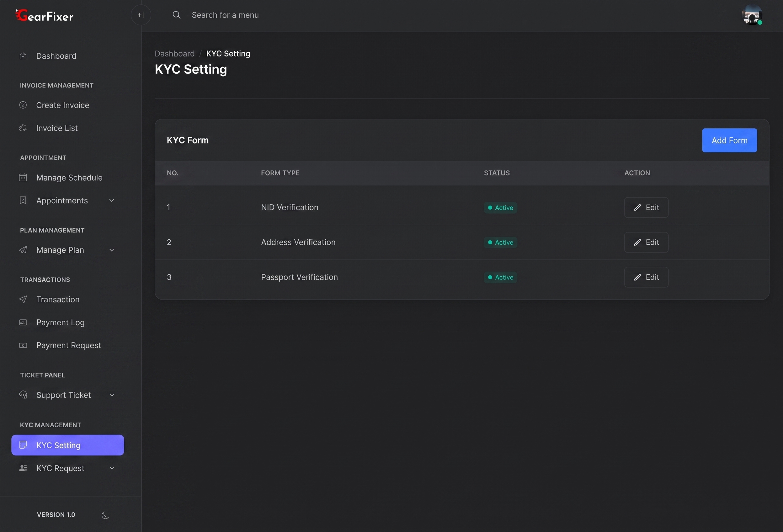This screenshot has height=532, width=783.
Task: Open Create Invoice menu item
Action: tap(68, 105)
